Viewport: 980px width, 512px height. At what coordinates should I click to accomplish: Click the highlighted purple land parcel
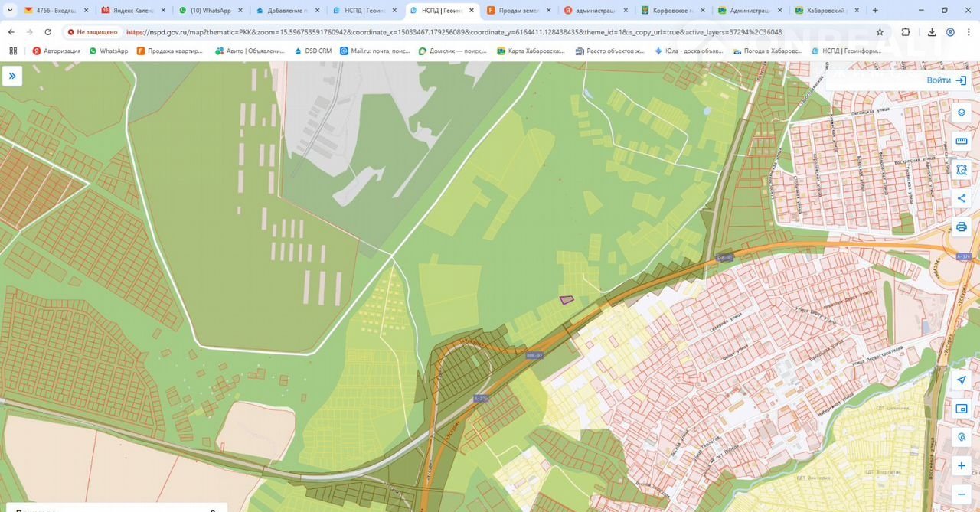tap(567, 300)
